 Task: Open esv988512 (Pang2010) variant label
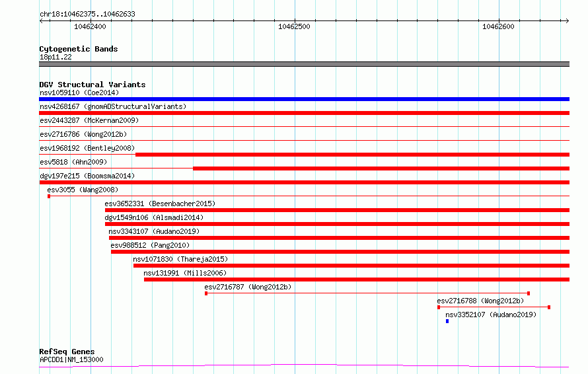[150, 245]
